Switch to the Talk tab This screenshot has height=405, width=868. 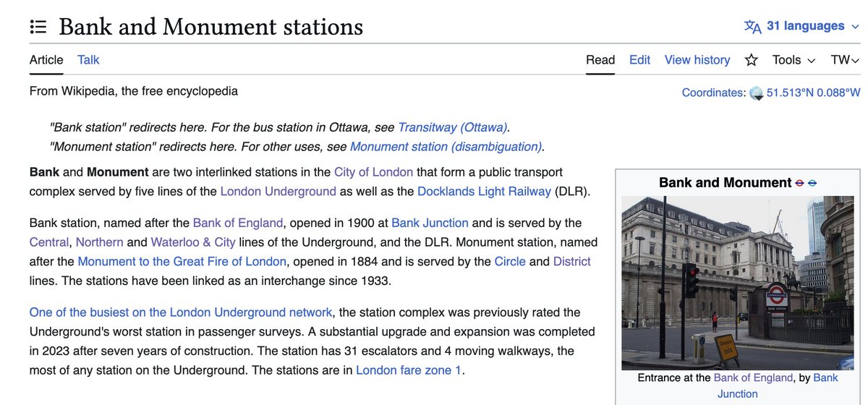[88, 60]
